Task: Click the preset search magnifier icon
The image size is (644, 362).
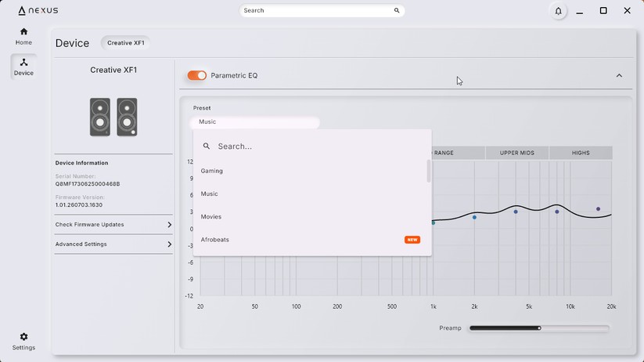Action: 207,146
